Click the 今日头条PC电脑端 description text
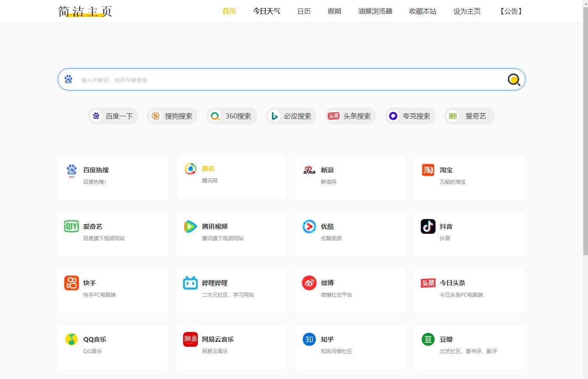 tap(461, 295)
